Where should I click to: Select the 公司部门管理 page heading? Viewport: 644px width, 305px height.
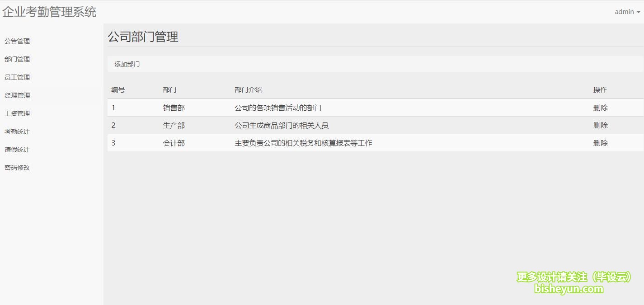coord(143,37)
